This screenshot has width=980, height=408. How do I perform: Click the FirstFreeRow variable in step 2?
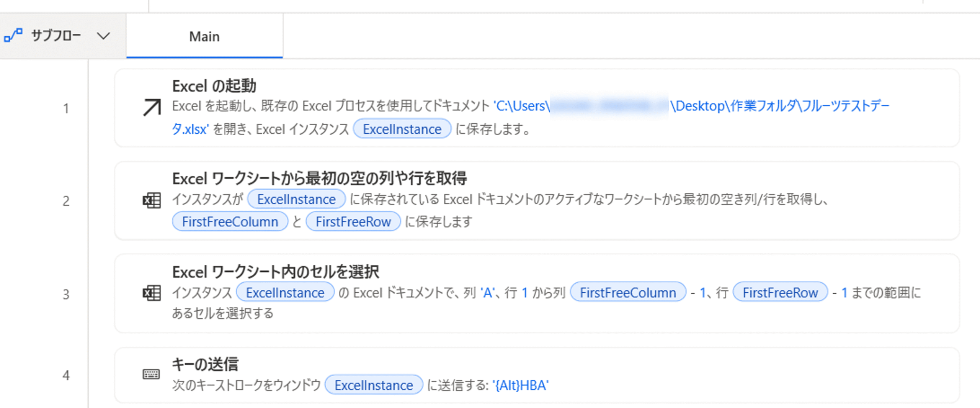(353, 221)
